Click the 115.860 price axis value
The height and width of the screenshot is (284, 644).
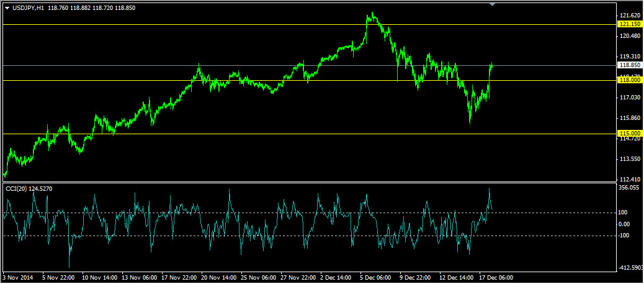click(630, 118)
